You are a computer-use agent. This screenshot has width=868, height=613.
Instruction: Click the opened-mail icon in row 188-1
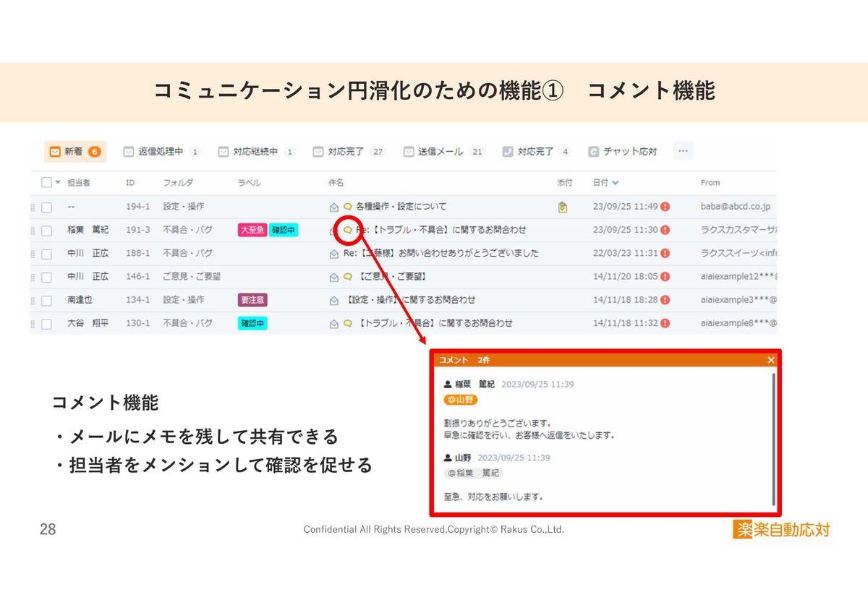click(x=333, y=254)
